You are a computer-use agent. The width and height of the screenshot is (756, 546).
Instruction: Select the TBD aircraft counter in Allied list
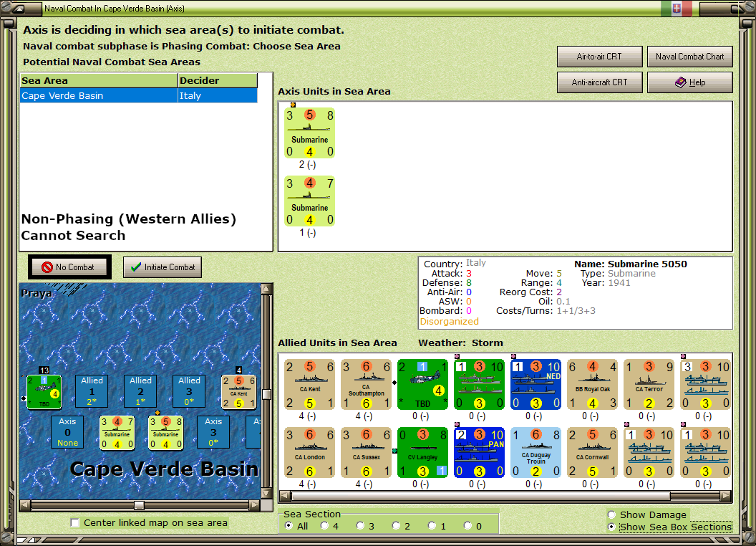[x=423, y=384]
